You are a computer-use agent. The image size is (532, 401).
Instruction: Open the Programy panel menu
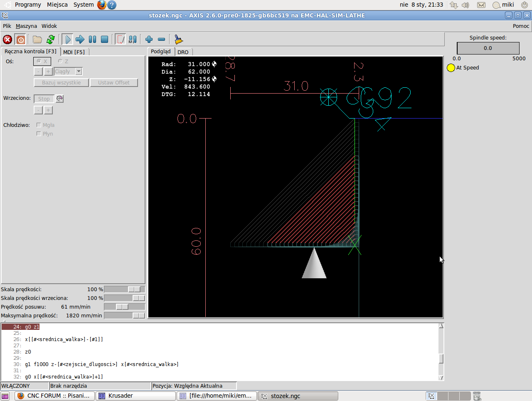pyautogui.click(x=28, y=5)
